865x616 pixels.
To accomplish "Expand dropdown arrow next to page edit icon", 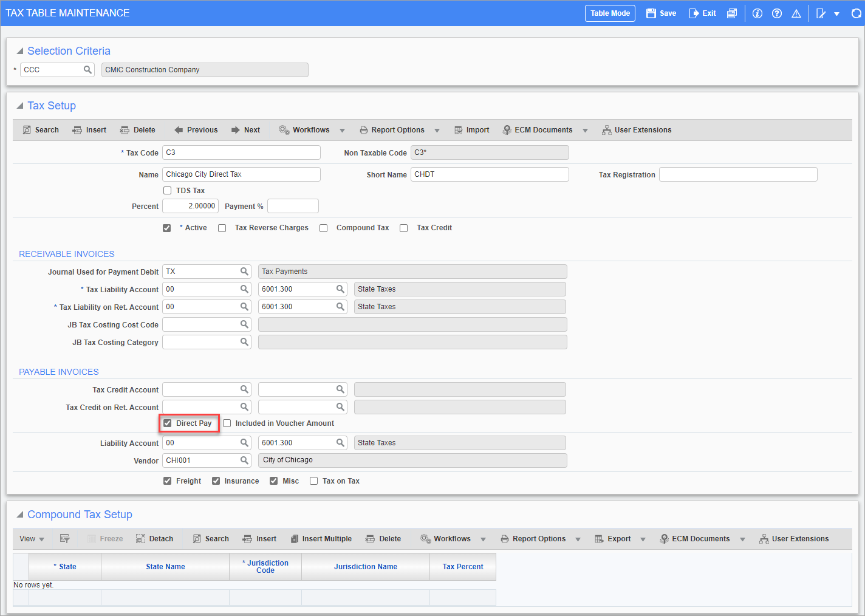I will click(x=836, y=14).
